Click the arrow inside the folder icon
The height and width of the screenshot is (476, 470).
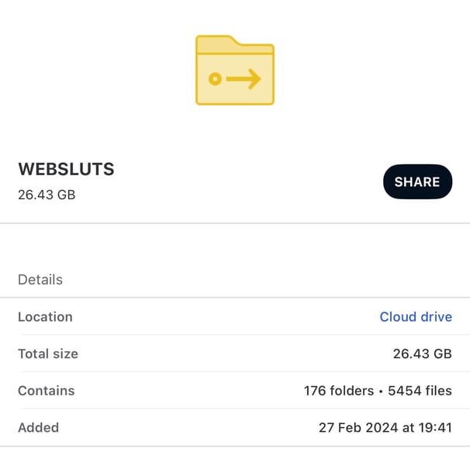(245, 78)
